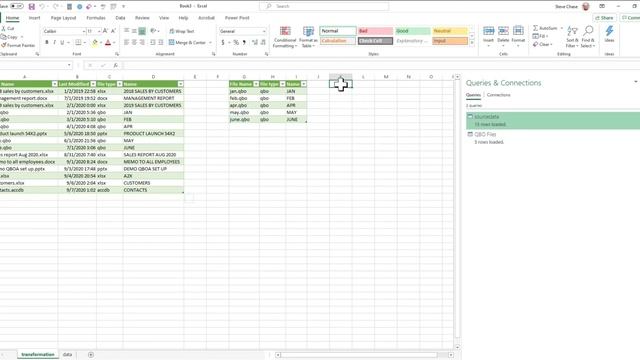Apply the Good cell style
This screenshot has width=640, height=360.
[412, 31]
